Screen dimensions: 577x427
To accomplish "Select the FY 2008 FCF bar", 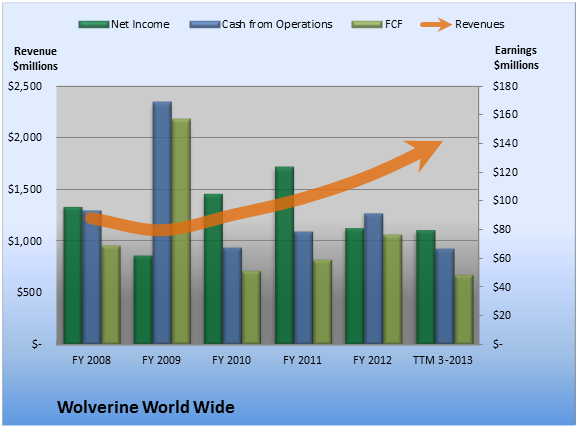I will click(x=111, y=295).
